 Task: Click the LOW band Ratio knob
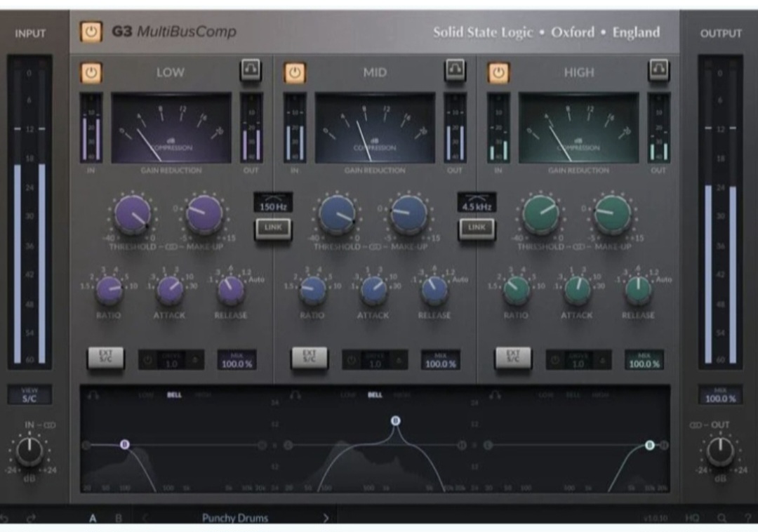(x=109, y=289)
